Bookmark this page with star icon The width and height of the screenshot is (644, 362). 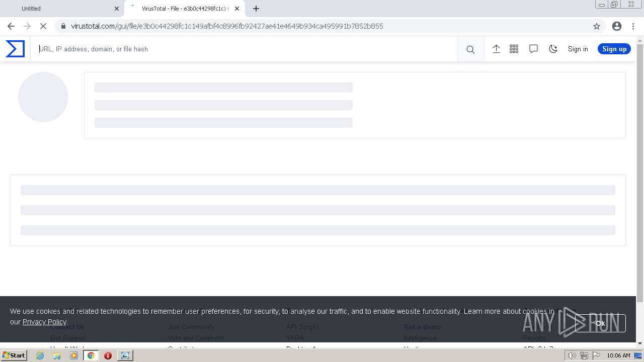pos(597,26)
